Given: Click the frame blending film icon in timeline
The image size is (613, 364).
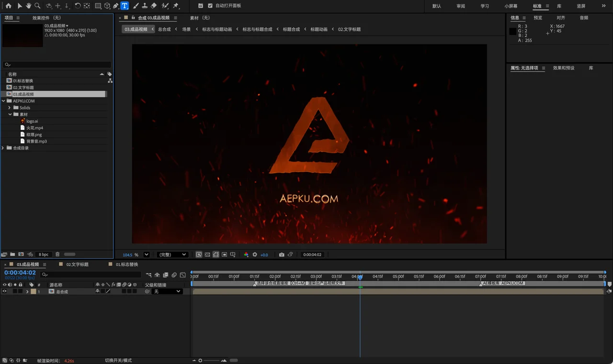Looking at the screenshot, I should click(x=165, y=275).
